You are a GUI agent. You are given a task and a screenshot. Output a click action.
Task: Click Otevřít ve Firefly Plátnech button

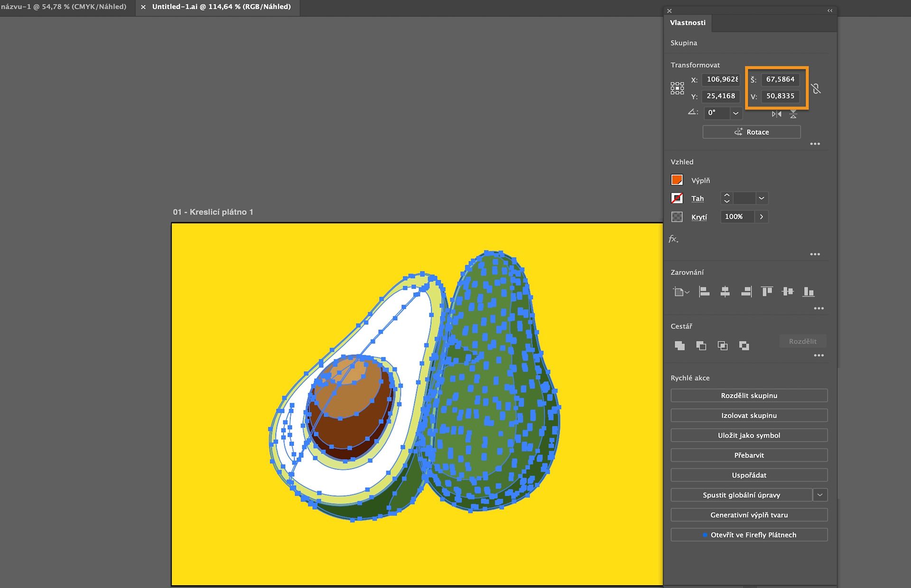click(x=749, y=535)
